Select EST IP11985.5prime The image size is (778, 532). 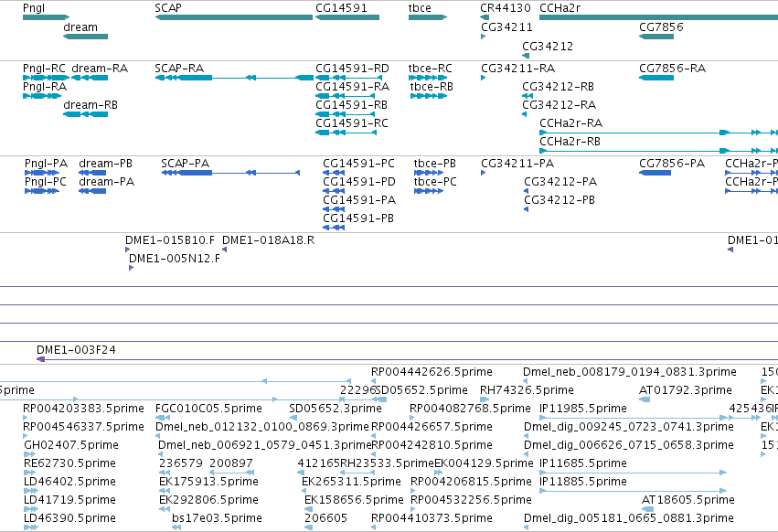tap(583, 409)
